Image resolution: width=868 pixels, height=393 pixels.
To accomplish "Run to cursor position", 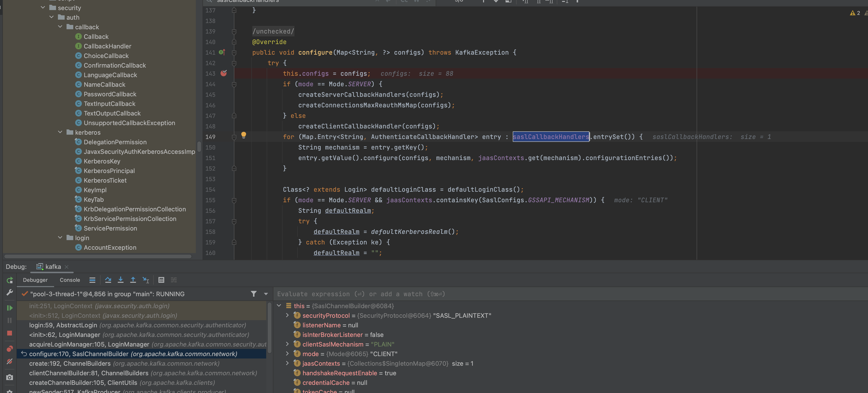I will click(146, 280).
